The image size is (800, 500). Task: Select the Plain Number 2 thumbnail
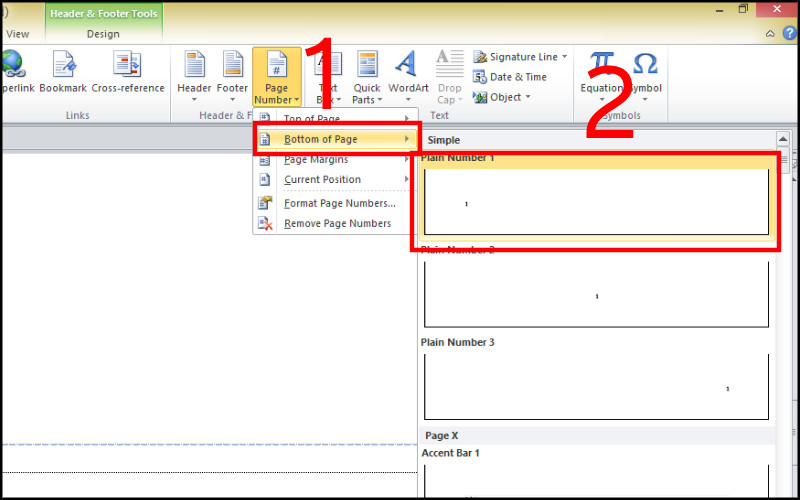pyautogui.click(x=596, y=294)
